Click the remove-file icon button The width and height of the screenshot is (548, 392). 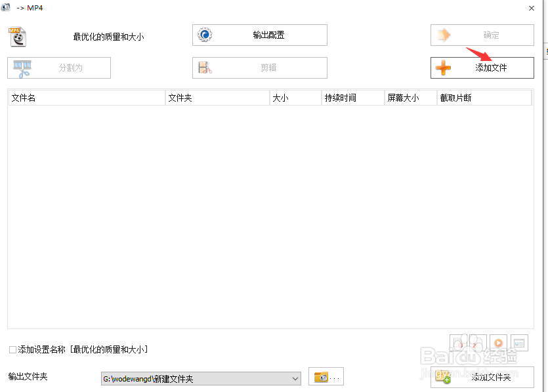(x=458, y=343)
